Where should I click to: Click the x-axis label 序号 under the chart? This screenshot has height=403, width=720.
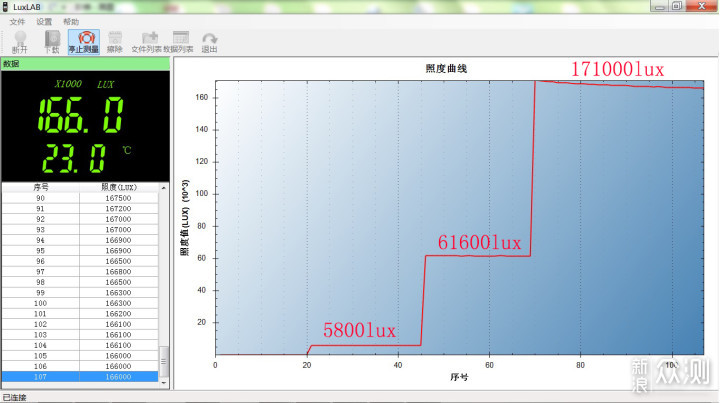pos(459,377)
